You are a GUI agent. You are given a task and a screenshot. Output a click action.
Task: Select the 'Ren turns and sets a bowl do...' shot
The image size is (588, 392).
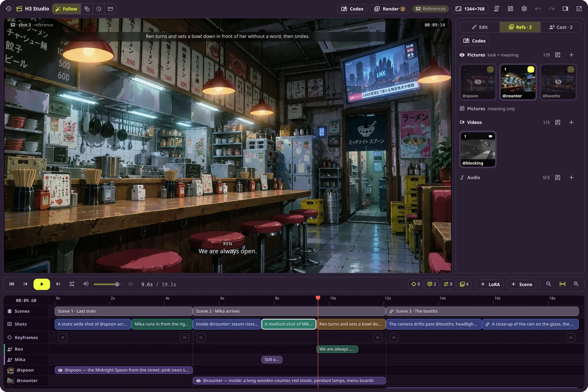coord(351,324)
